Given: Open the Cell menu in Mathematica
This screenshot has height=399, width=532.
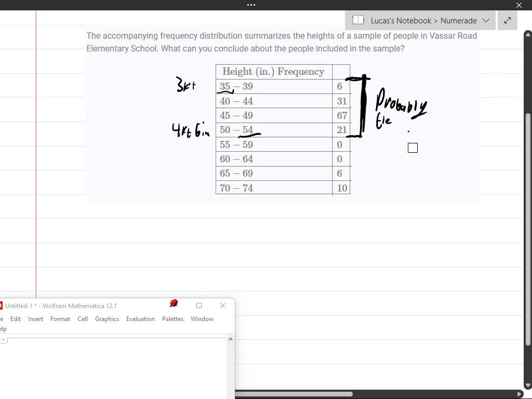Looking at the screenshot, I should (x=82, y=319).
